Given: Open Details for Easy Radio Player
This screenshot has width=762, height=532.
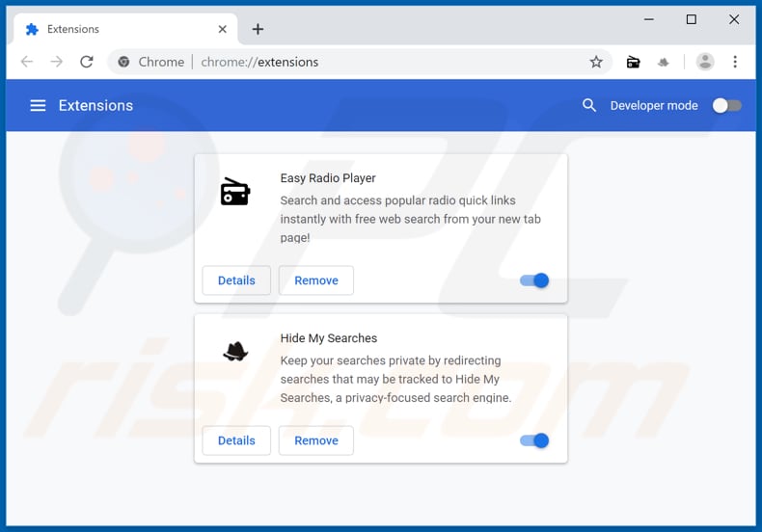Looking at the screenshot, I should [236, 280].
